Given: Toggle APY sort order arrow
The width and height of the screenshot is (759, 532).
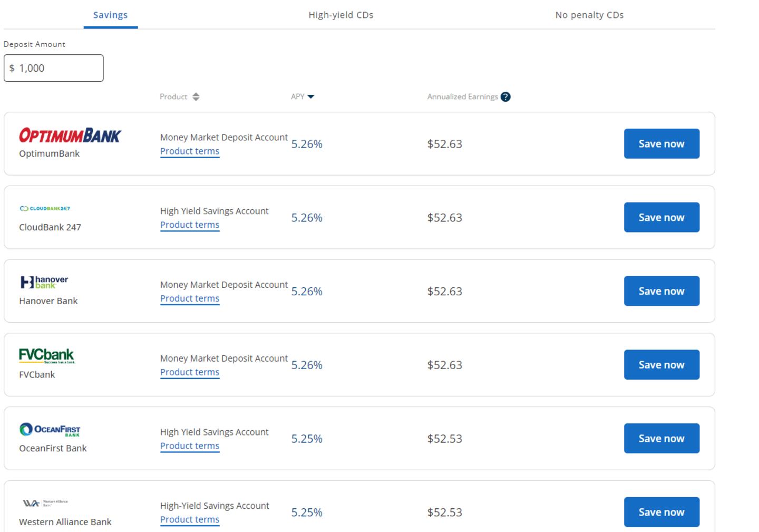Looking at the screenshot, I should (x=310, y=97).
